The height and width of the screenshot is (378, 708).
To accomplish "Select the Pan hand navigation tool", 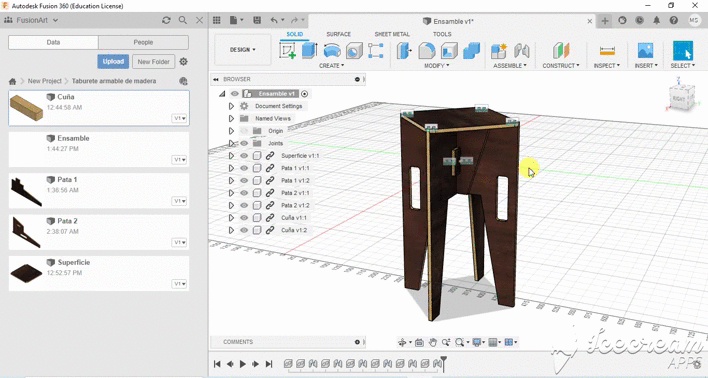I will [x=433, y=342].
